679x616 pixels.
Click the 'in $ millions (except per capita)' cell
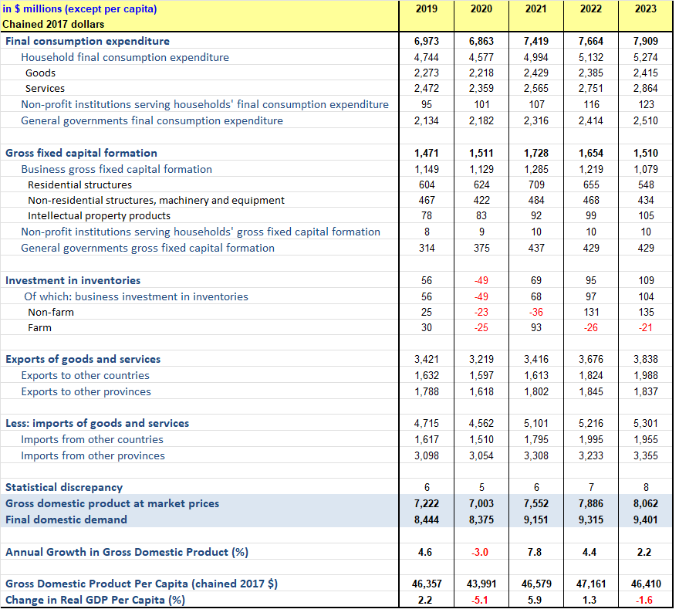[x=80, y=9]
